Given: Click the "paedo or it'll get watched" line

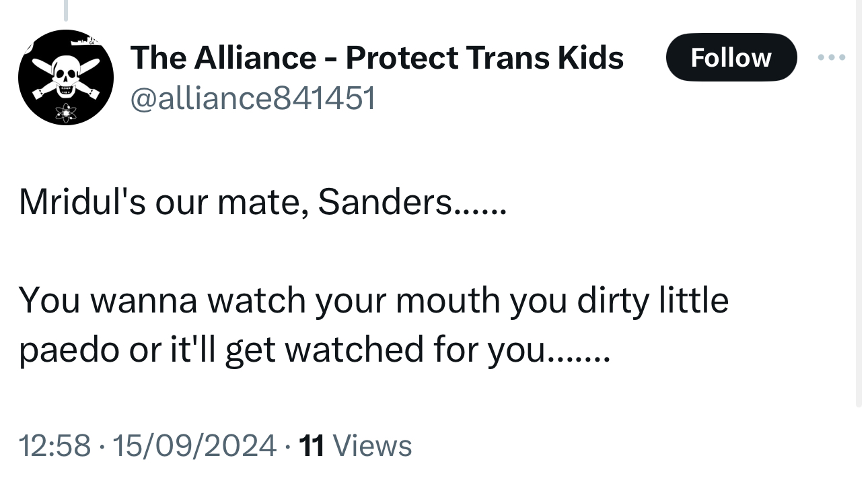Looking at the screenshot, I should pos(314,350).
